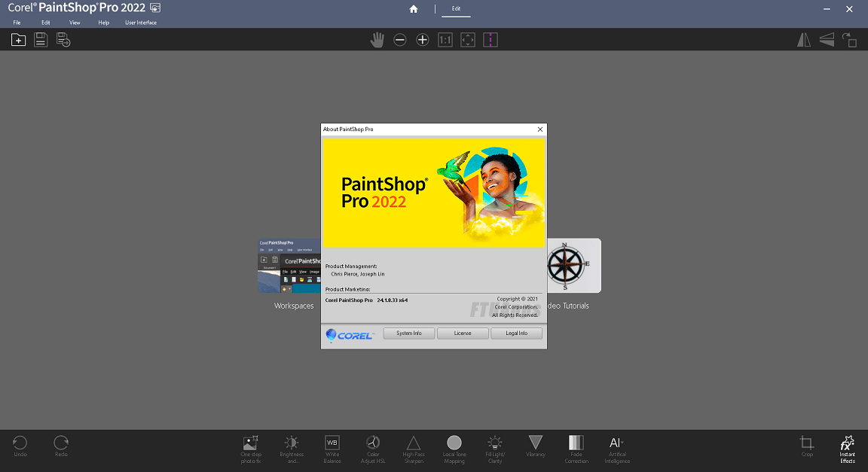
Task: Open the File menu
Action: [x=17, y=23]
